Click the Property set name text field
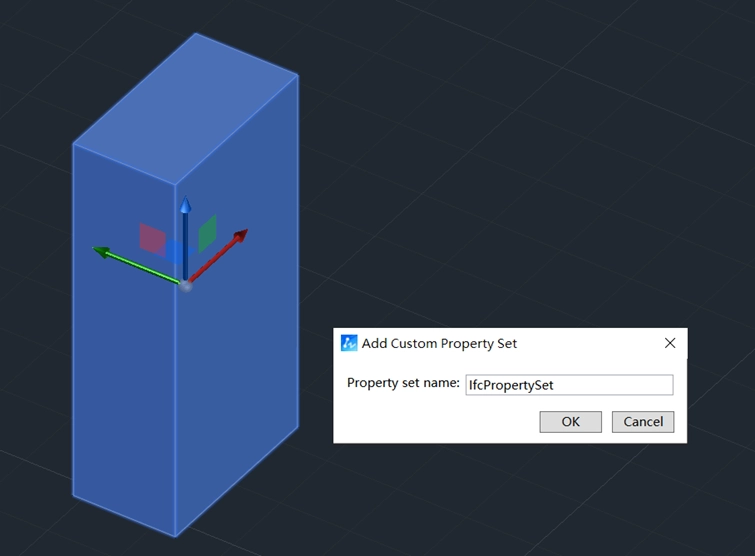 (x=569, y=384)
